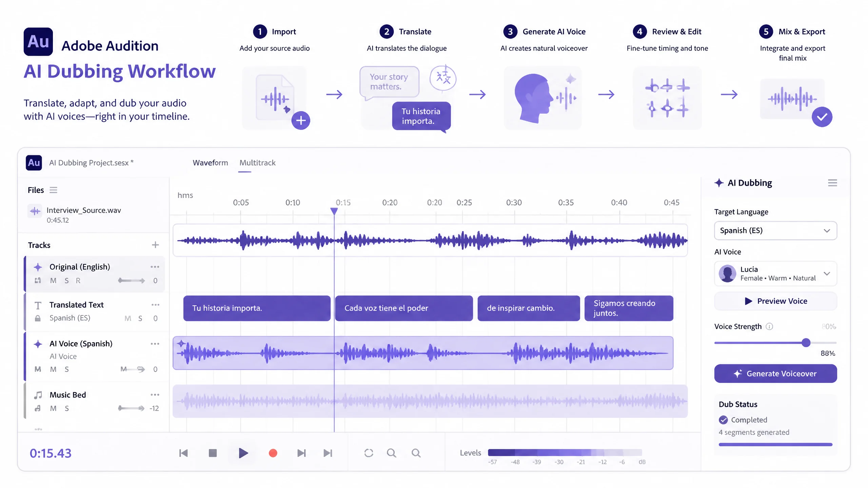Click the 'hms' time format label
Viewport: 868px width, 488px height.
(x=185, y=195)
